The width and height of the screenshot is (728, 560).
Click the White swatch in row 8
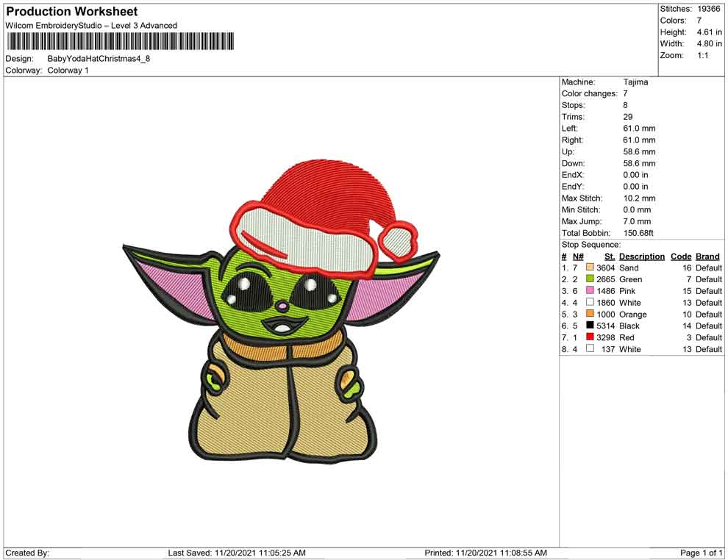click(590, 348)
